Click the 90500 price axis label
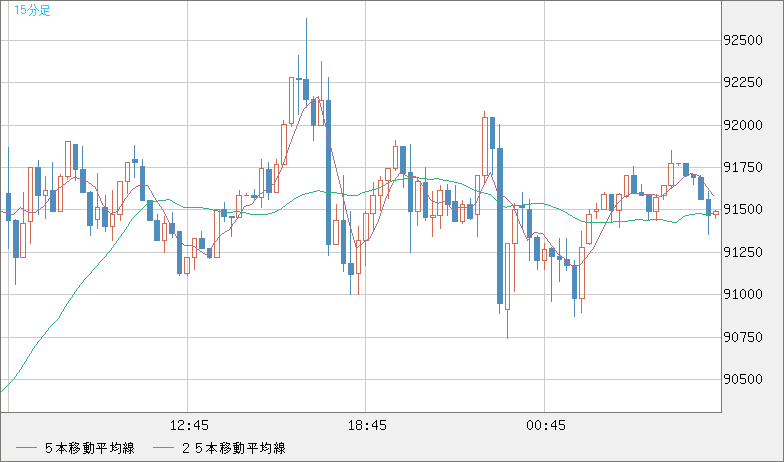 pos(743,379)
